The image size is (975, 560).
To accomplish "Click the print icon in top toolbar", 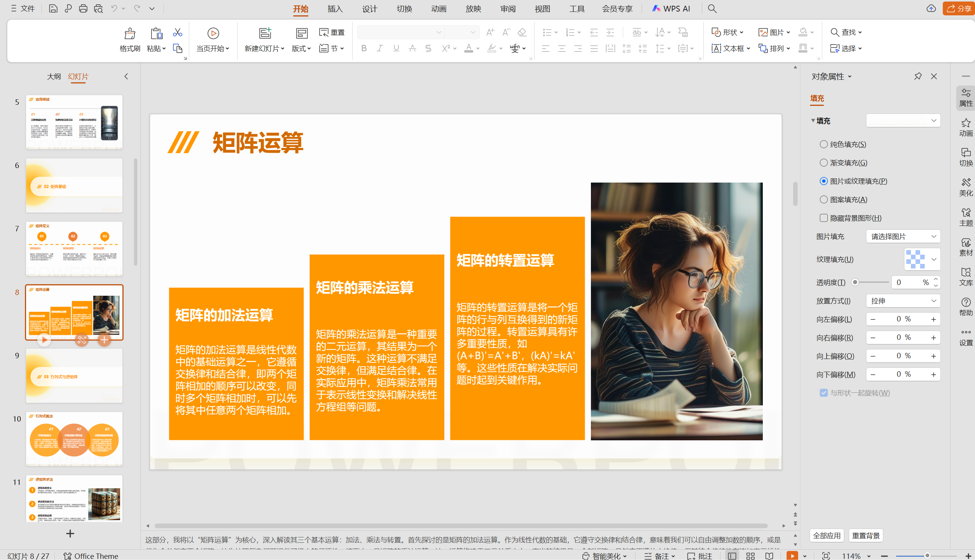I will (83, 8).
